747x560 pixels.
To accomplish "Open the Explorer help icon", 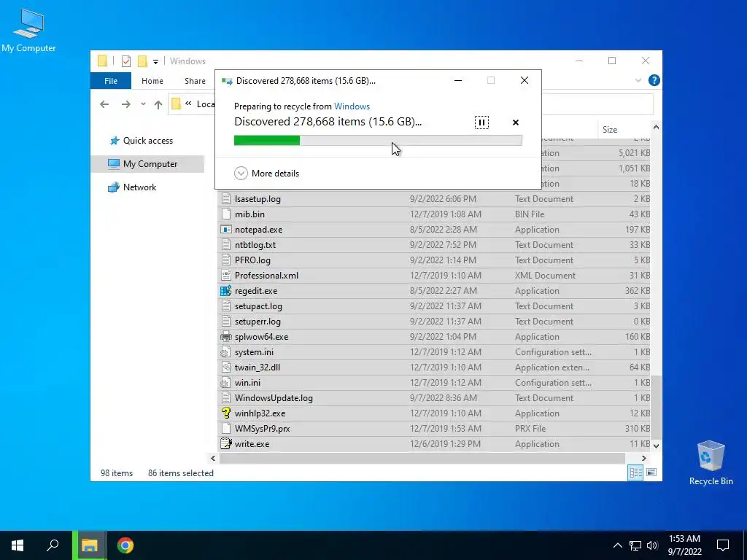I will pyautogui.click(x=654, y=80).
